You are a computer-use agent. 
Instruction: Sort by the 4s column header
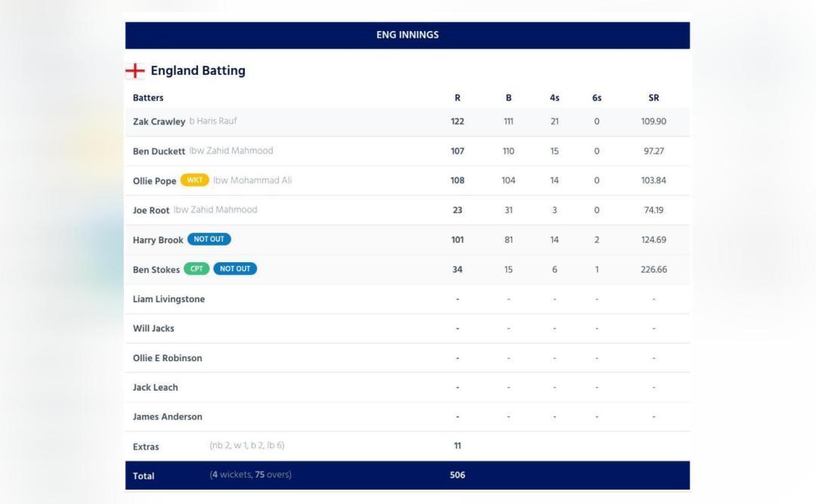(554, 97)
